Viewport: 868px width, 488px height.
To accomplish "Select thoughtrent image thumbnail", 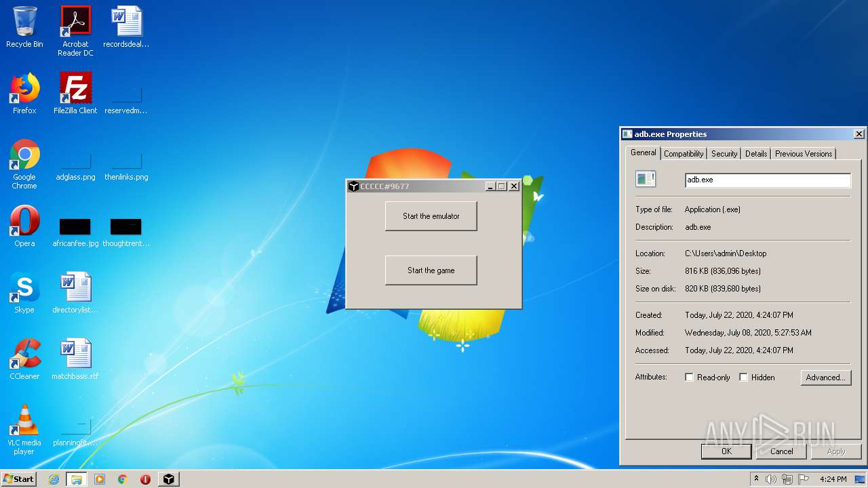I will (126, 226).
